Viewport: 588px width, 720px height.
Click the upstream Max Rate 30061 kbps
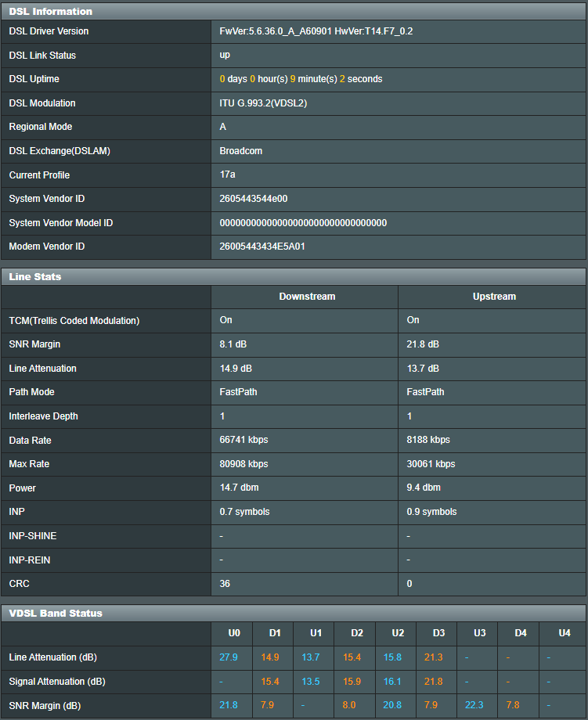[431, 464]
